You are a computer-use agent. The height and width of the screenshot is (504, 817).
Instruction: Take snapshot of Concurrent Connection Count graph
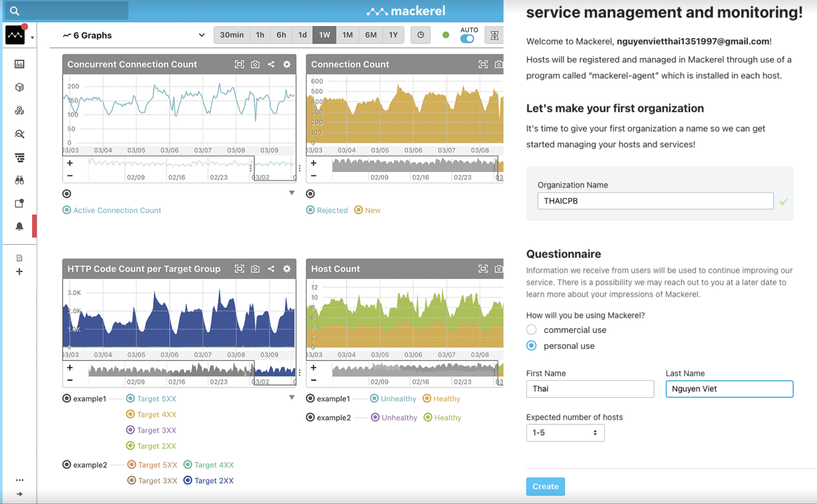click(x=255, y=64)
